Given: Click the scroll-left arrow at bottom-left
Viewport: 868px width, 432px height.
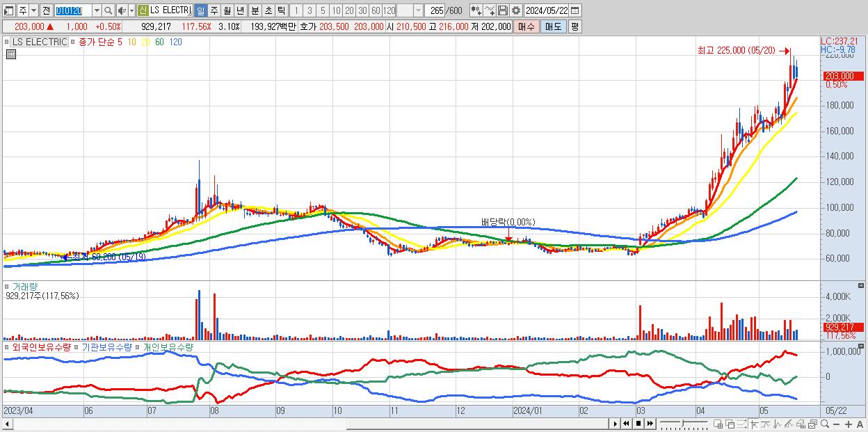Looking at the screenshot, I should pos(7,424).
